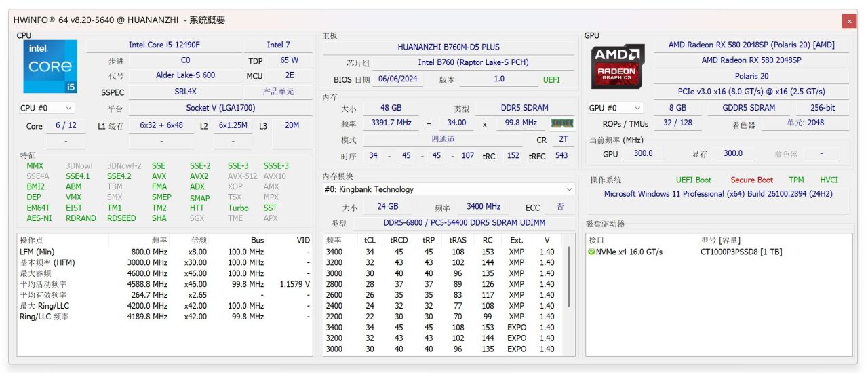Click the 'tRCD' column header
The image size is (868, 373).
[x=398, y=240]
